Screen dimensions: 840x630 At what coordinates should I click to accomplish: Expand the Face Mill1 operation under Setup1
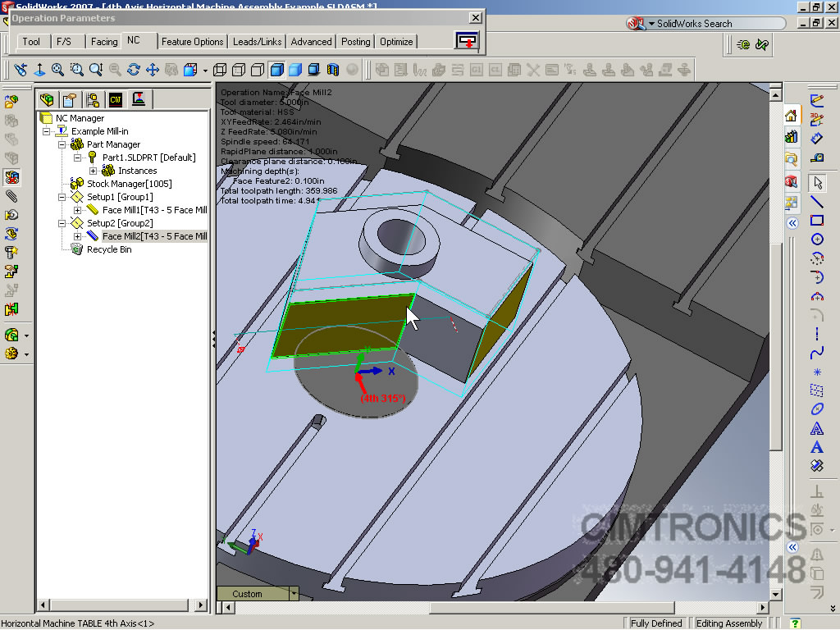(78, 210)
